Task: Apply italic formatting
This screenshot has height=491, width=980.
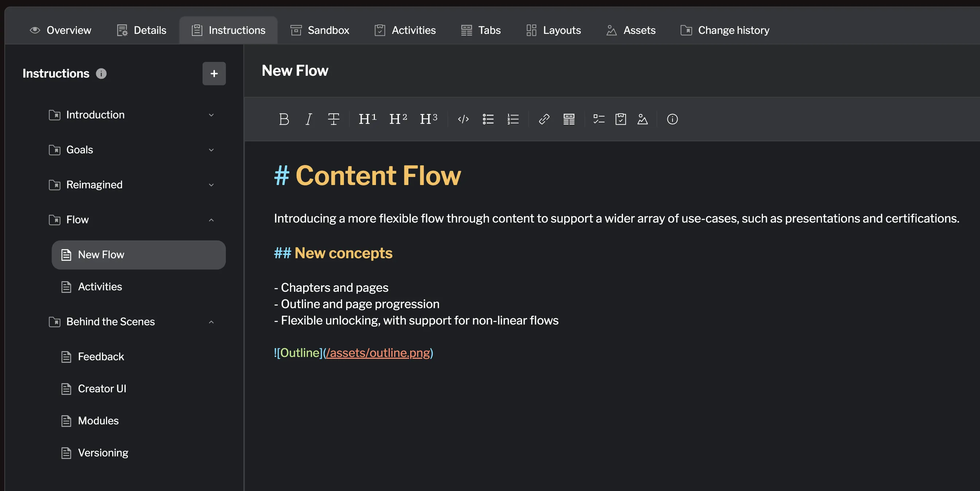Action: click(x=308, y=119)
